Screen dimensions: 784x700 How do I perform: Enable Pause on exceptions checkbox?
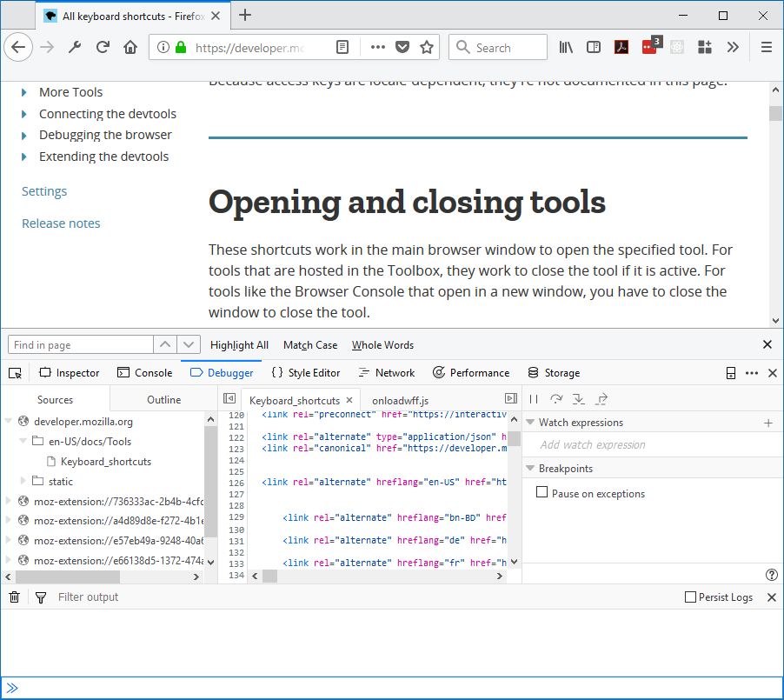pyautogui.click(x=542, y=493)
